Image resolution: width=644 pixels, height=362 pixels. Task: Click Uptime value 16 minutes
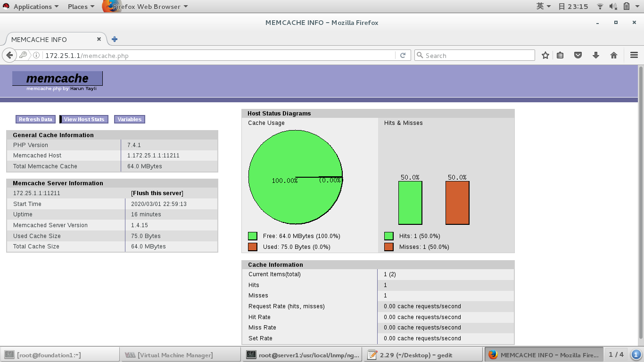point(146,214)
